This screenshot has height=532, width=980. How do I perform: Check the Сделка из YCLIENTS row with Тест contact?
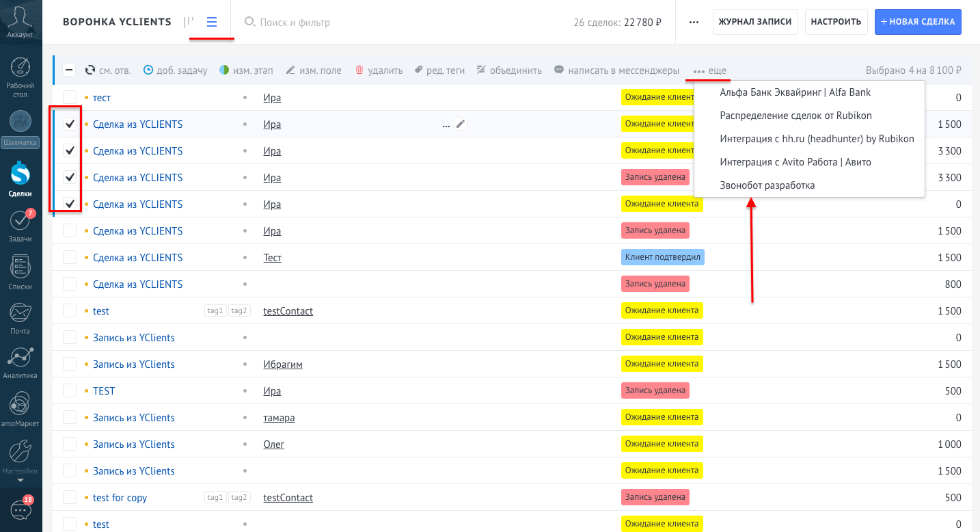[70, 257]
